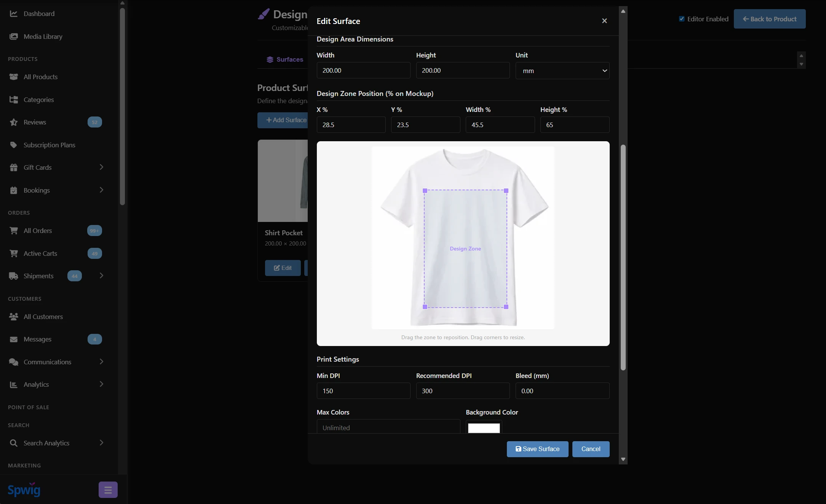This screenshot has height=504, width=826.
Task: Click the dialog scrollbar down arrow
Action: click(623, 459)
